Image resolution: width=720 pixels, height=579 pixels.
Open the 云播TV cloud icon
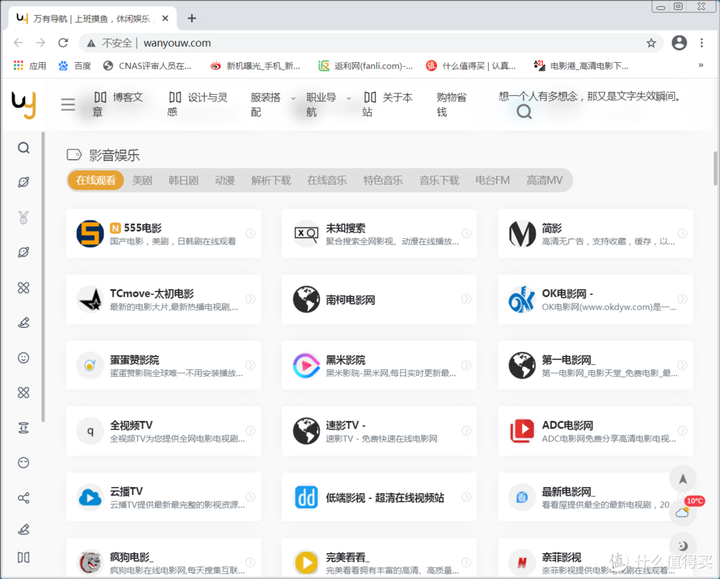tap(90, 497)
